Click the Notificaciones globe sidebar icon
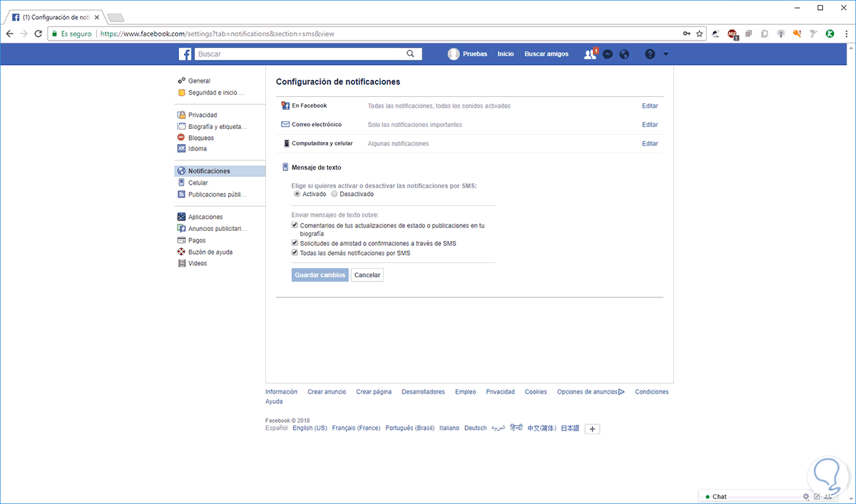Screen dimensions: 856x504 pos(181,171)
